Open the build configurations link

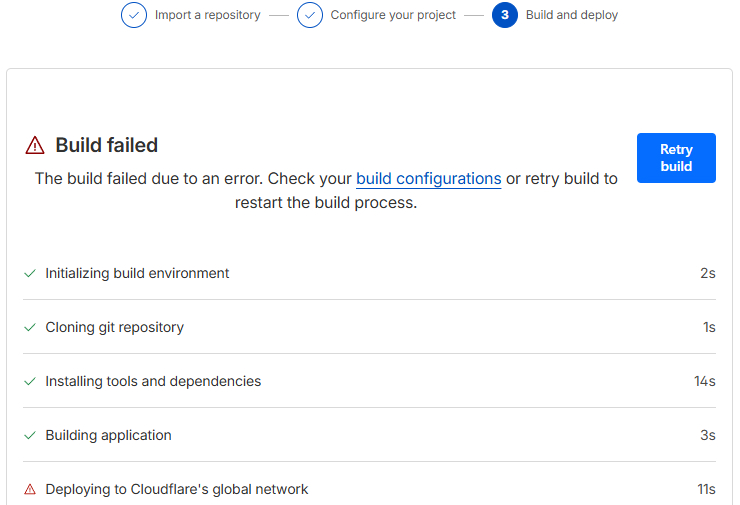click(428, 179)
